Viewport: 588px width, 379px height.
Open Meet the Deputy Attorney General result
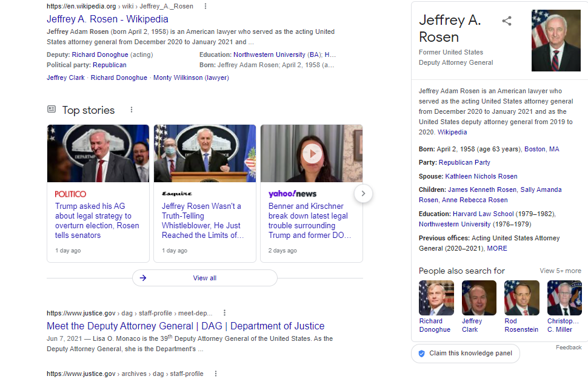coord(185,326)
